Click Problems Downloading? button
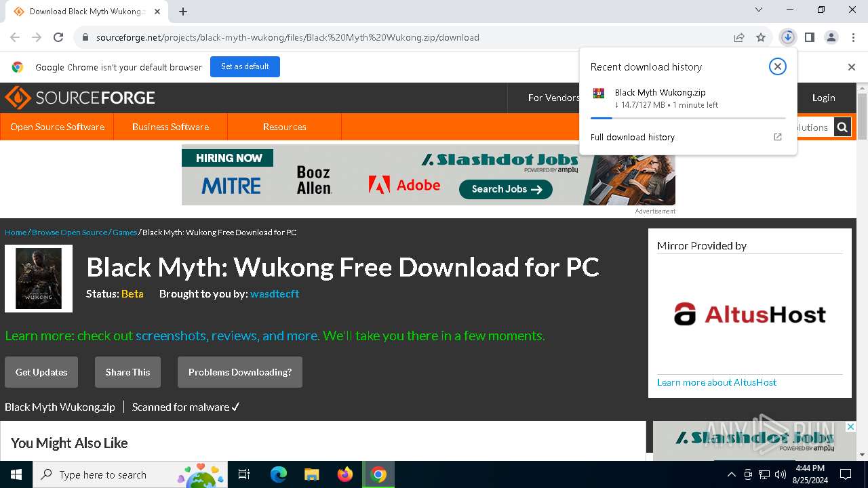This screenshot has height=488, width=868. tap(240, 372)
